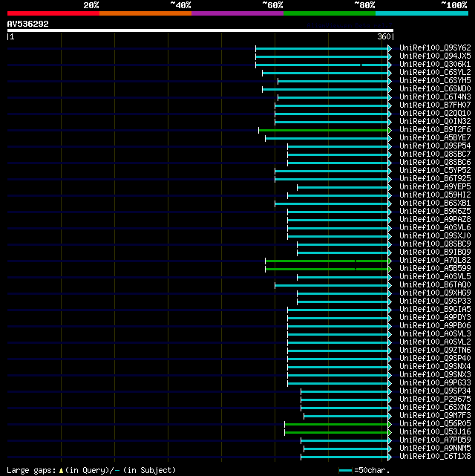
Task: Click the 360 end position label
Action: [384, 36]
